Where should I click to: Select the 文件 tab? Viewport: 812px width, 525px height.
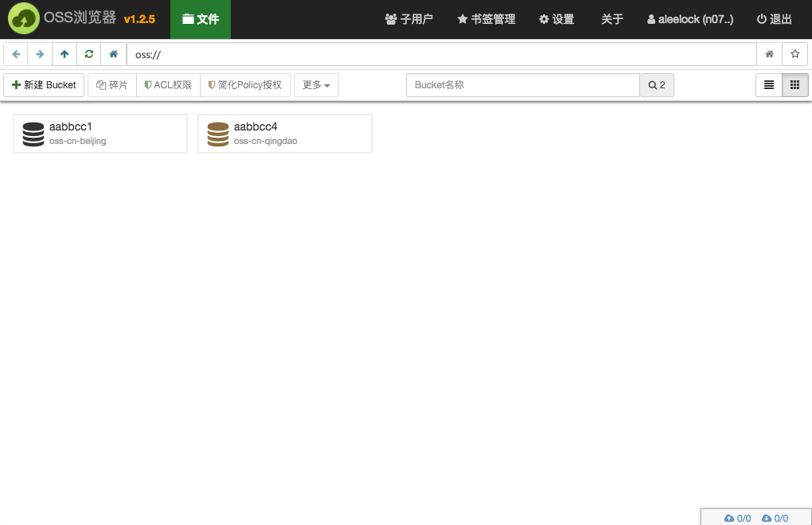coord(201,19)
